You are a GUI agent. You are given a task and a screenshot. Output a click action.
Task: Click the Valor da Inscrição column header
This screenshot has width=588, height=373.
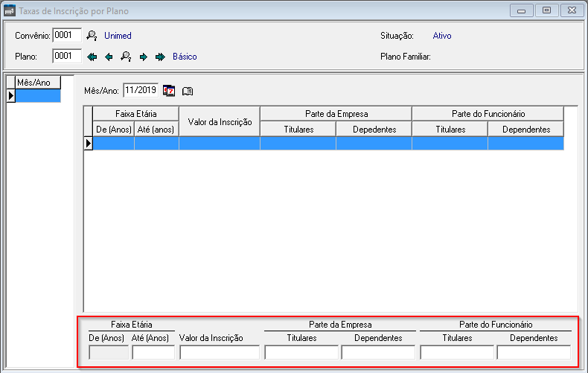(x=220, y=121)
